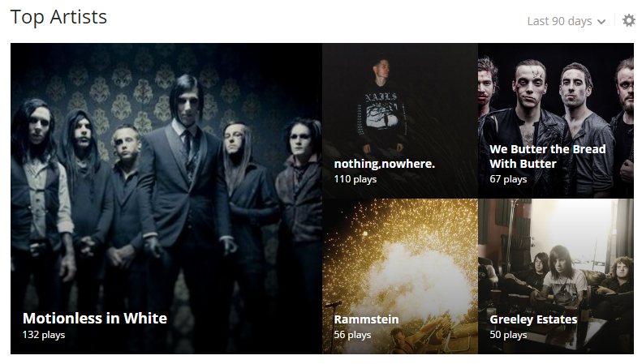Expand the Last 90 days dropdown
The width and height of the screenshot is (642, 364).
pyautogui.click(x=567, y=21)
